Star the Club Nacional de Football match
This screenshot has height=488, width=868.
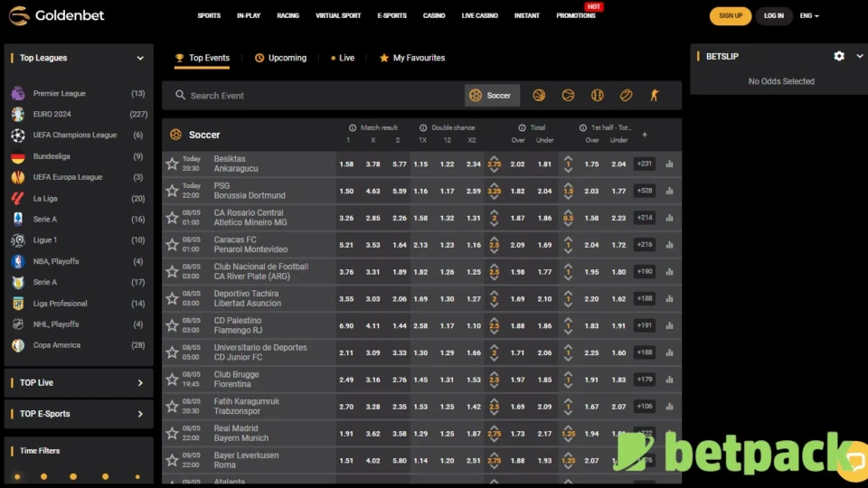coord(172,272)
